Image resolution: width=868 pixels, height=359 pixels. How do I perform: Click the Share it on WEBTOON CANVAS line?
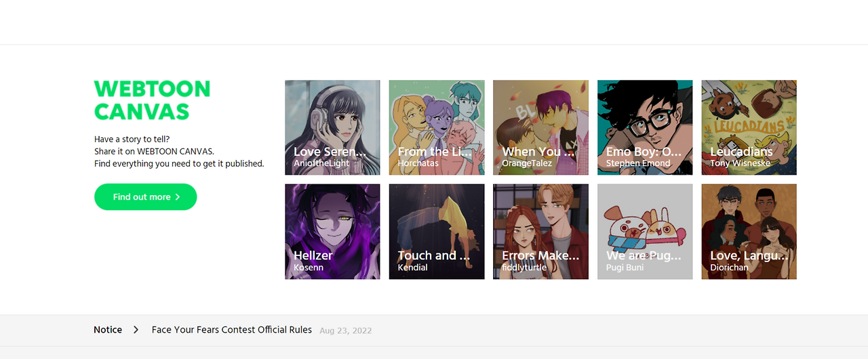[154, 152]
